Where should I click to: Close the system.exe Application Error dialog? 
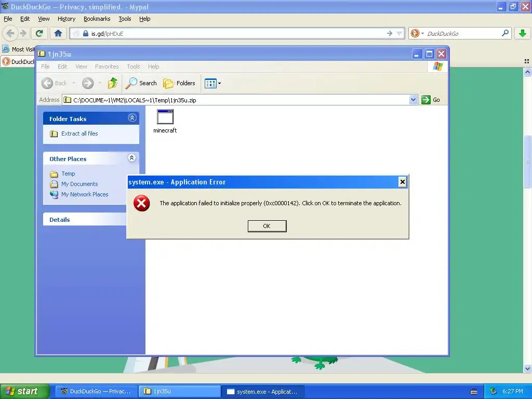[x=403, y=182]
